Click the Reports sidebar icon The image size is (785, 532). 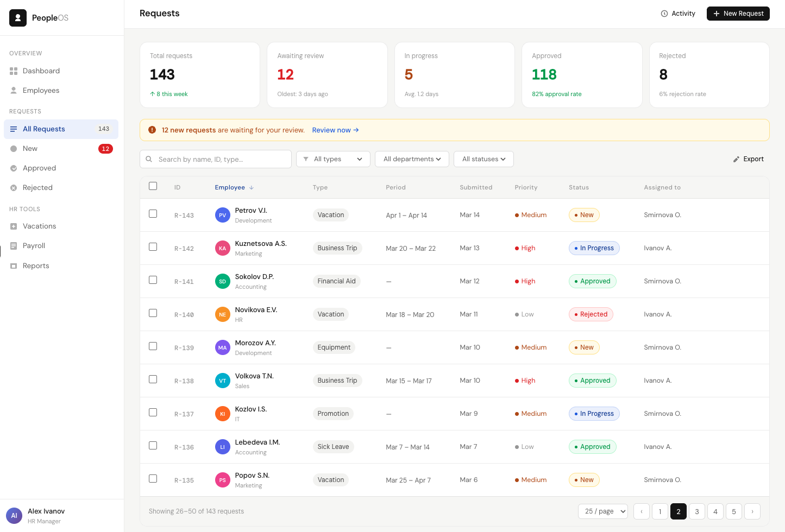click(14, 266)
